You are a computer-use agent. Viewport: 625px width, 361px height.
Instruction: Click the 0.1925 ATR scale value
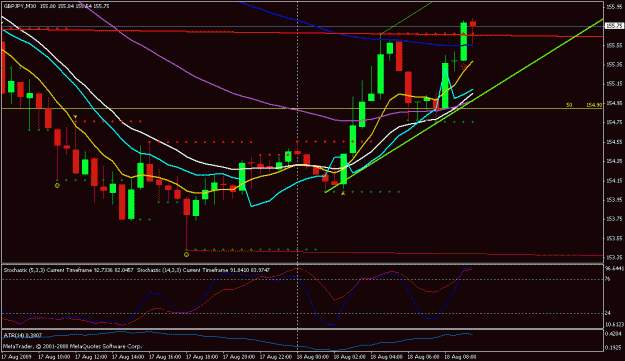click(614, 348)
